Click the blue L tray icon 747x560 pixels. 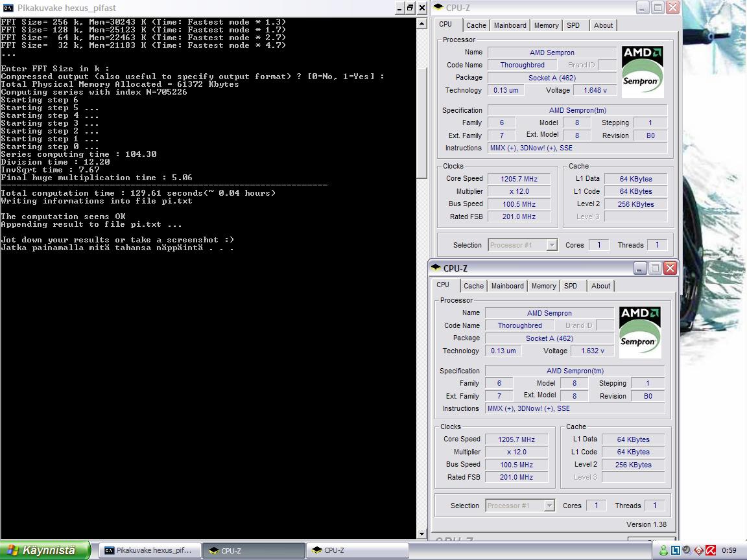coord(675,550)
